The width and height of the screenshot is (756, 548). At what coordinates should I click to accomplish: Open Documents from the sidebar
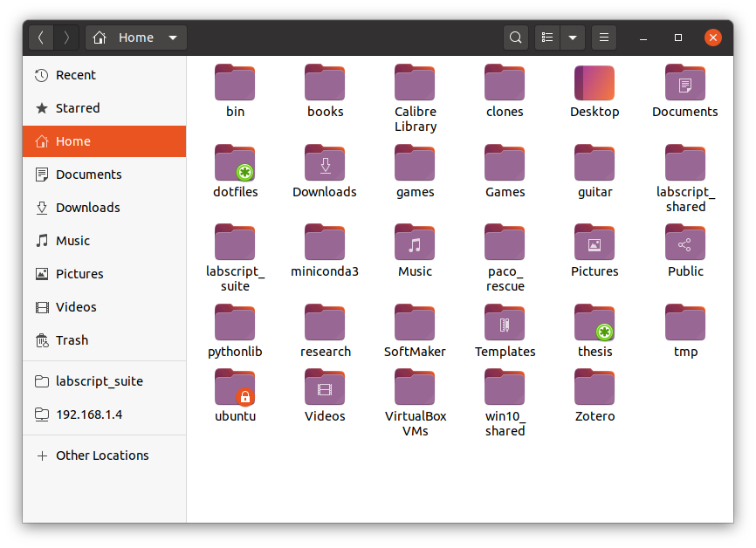click(104, 175)
